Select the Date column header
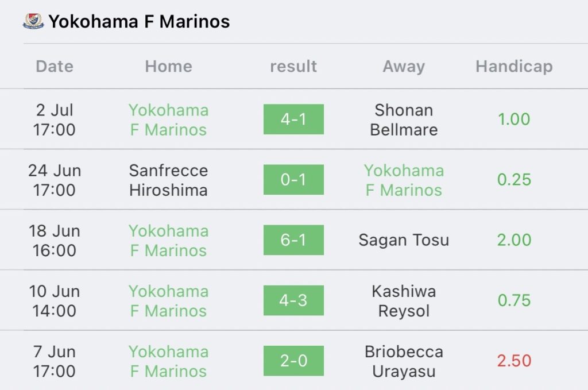This screenshot has width=588, height=390. (x=55, y=67)
